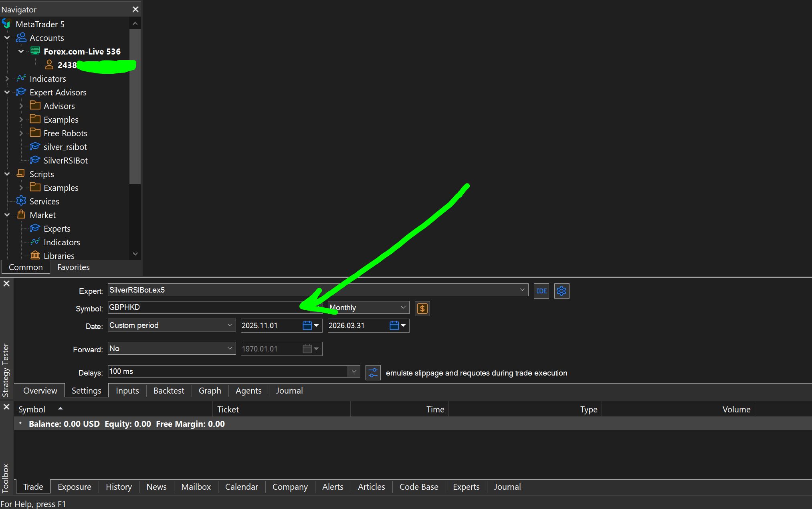
Task: Open the end date calendar picker
Action: pos(394,325)
